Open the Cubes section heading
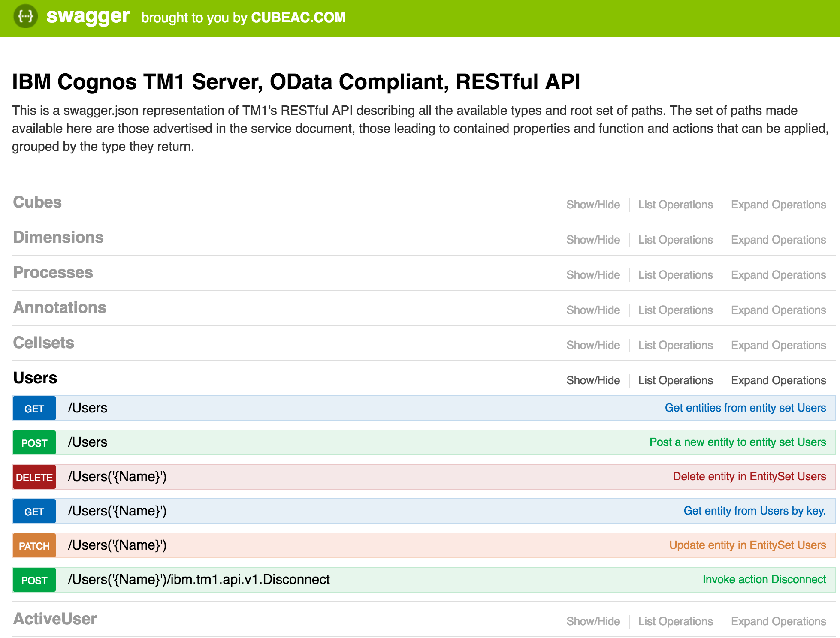The height and width of the screenshot is (638, 840). coord(37,202)
